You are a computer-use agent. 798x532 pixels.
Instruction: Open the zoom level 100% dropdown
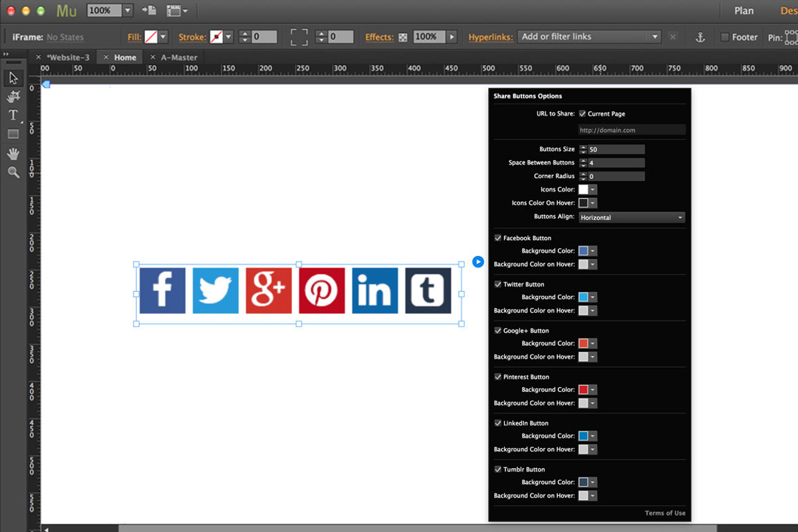128,11
